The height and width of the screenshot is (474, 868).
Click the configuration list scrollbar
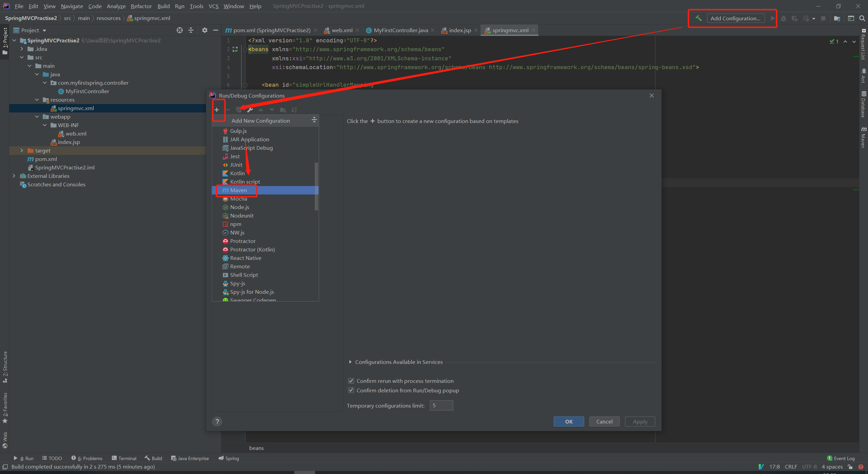click(316, 186)
